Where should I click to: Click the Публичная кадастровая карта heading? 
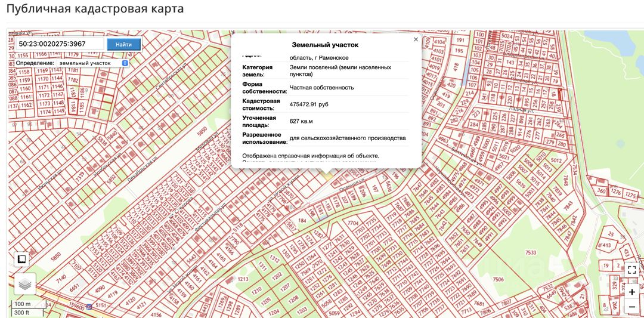pyautogui.click(x=95, y=9)
